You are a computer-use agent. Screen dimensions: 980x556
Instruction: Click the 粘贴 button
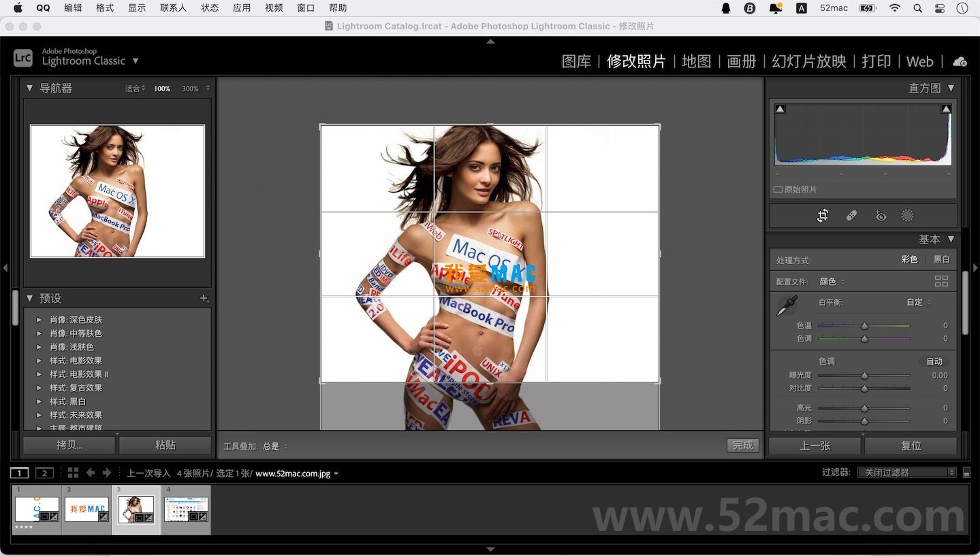pos(165,445)
